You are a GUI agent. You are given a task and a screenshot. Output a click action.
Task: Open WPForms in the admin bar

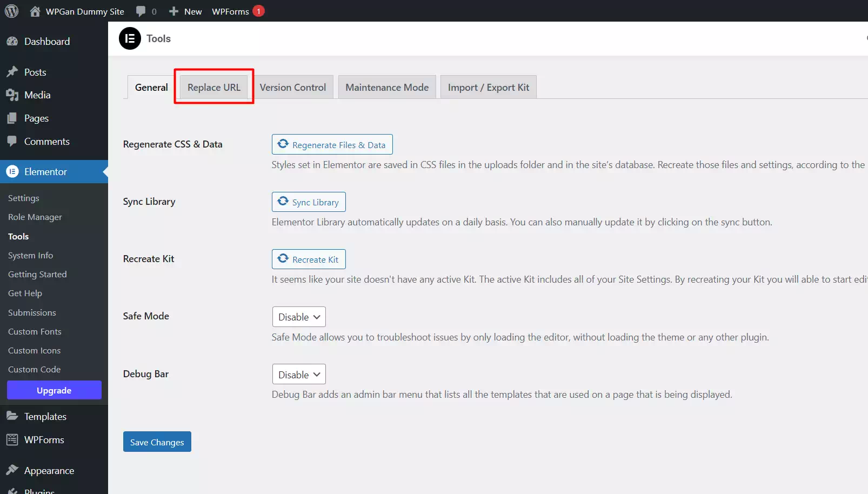[x=230, y=11]
